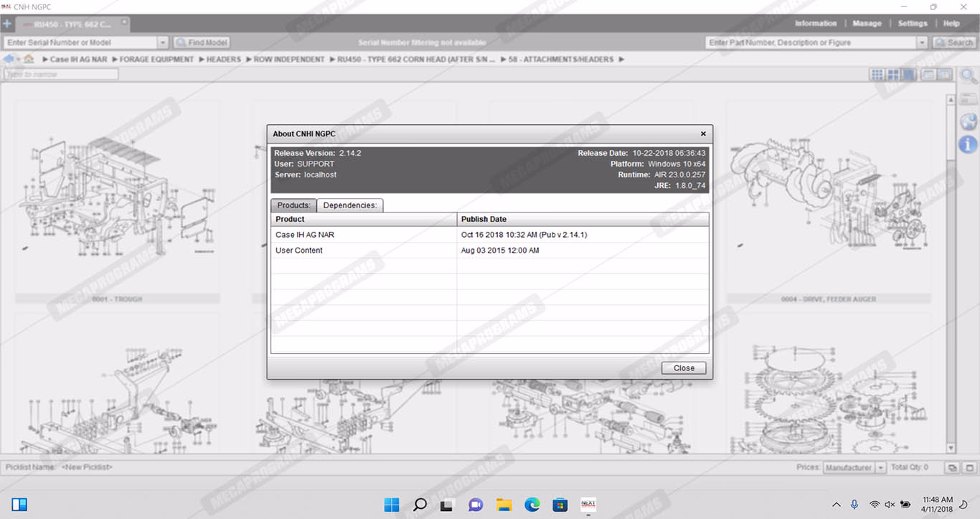Close the About CNHI NGPC dialog via X
The width and height of the screenshot is (980, 519).
tap(703, 134)
